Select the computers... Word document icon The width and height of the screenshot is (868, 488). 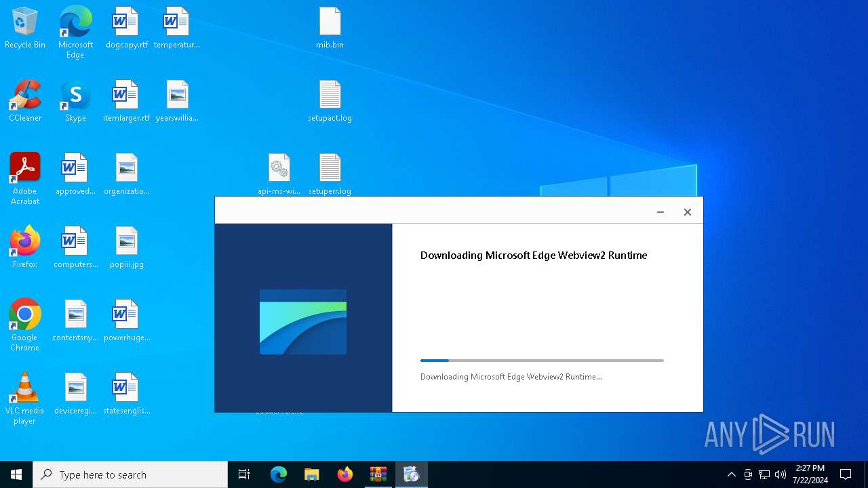pos(75,248)
